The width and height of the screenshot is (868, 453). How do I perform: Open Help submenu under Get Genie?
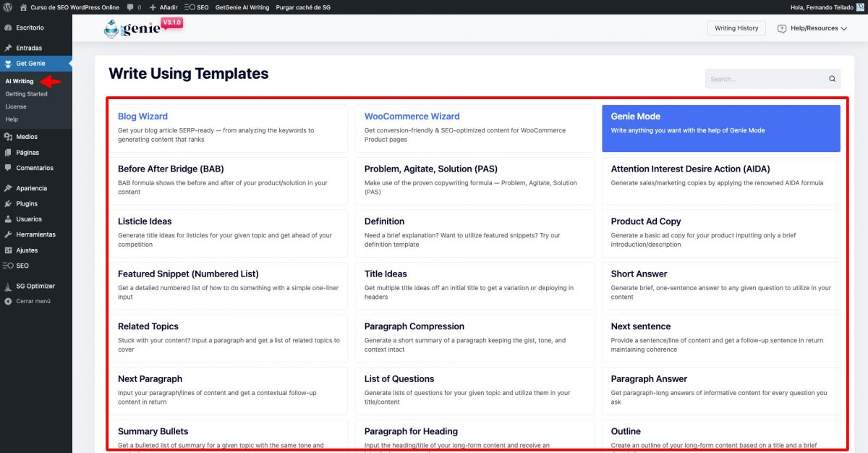(x=12, y=119)
